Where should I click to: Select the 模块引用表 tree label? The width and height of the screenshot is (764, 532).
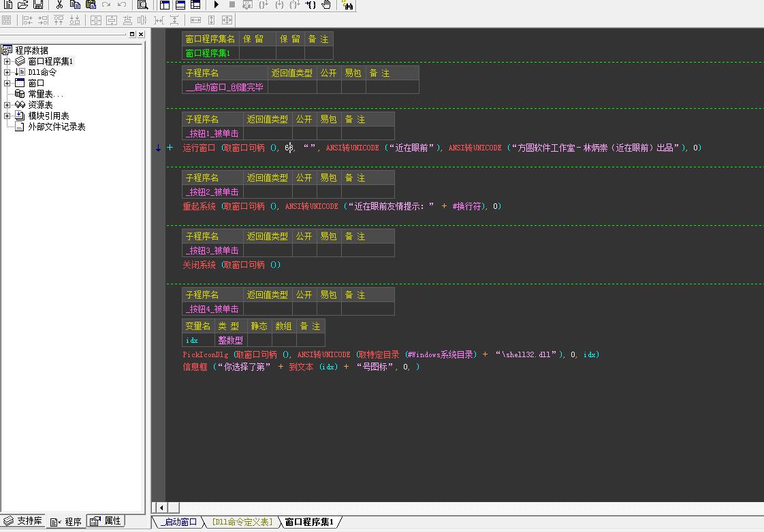coord(48,116)
